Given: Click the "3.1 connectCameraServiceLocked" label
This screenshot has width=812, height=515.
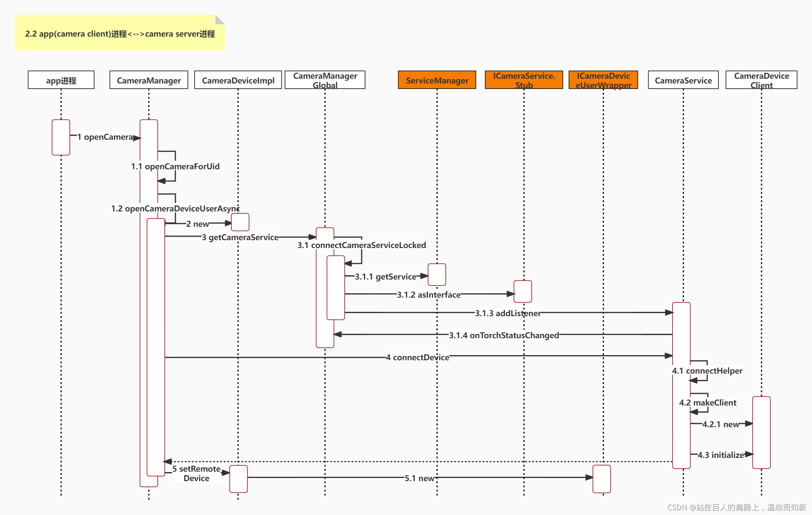Looking at the screenshot, I should [x=362, y=245].
